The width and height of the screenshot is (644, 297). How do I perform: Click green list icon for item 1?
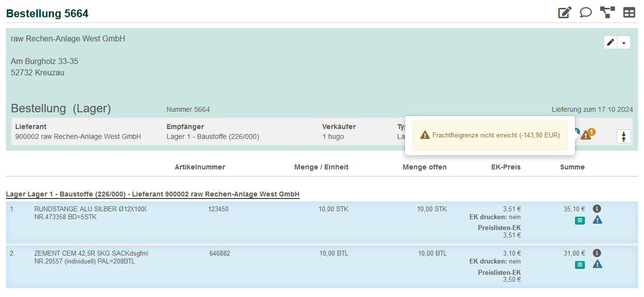580,221
